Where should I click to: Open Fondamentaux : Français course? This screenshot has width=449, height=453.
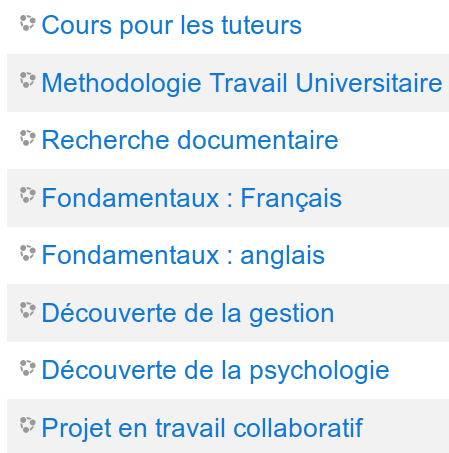[192, 198]
